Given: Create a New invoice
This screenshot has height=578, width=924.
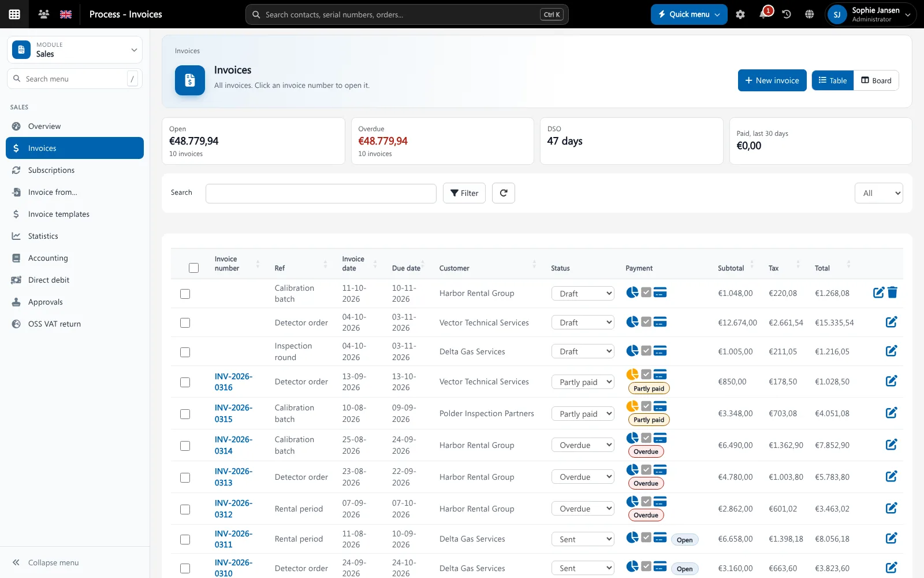Looking at the screenshot, I should pyautogui.click(x=772, y=80).
